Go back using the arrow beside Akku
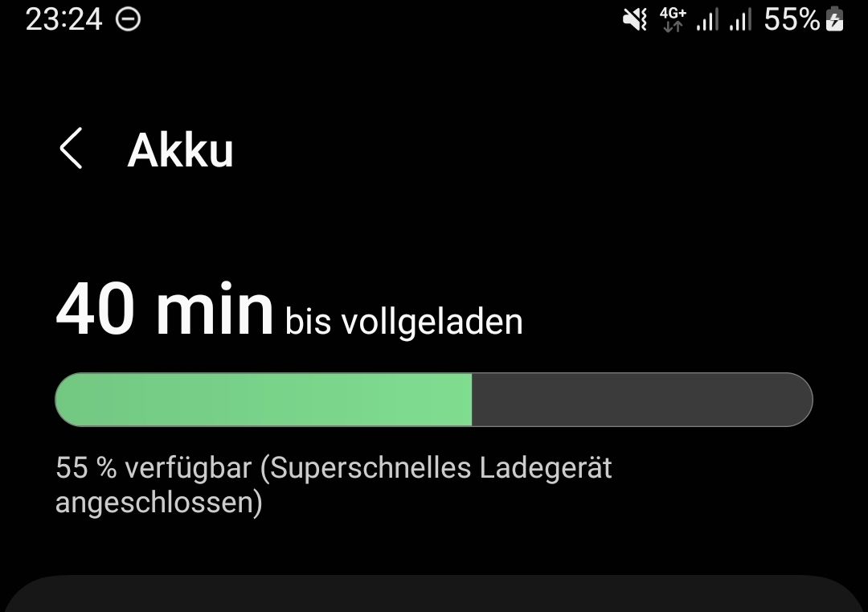Viewport: 868px width, 612px height. 71,149
